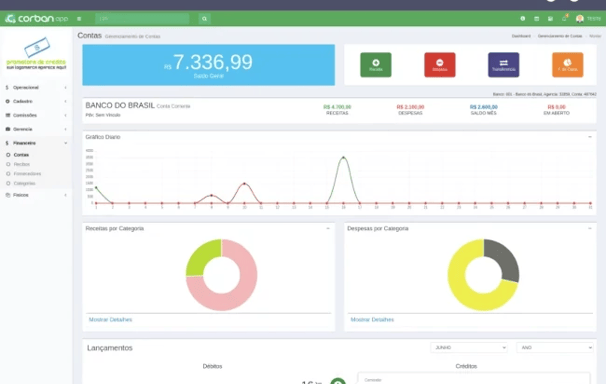Open the Comissões sidebar menu
The width and height of the screenshot is (606, 384).
click(25, 115)
